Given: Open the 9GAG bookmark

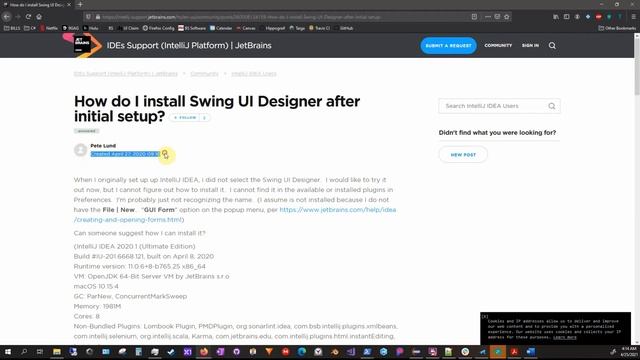Looking at the screenshot, I should tap(71, 28).
